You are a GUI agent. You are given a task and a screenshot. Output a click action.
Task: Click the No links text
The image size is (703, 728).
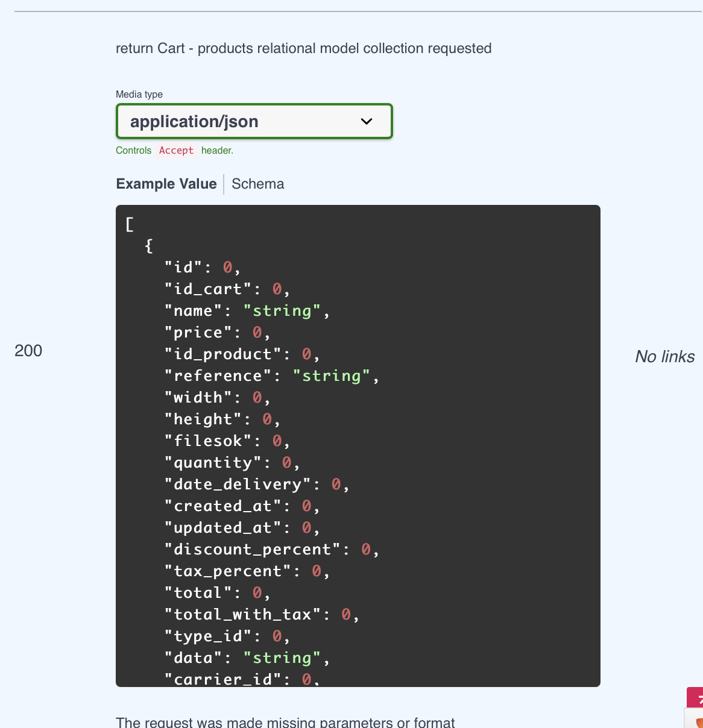click(x=665, y=356)
